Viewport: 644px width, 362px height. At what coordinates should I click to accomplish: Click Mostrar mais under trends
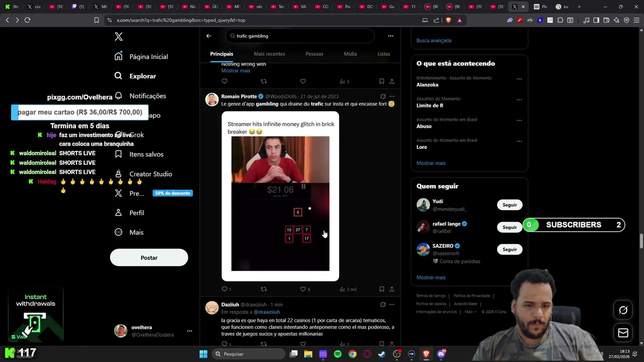431,163
